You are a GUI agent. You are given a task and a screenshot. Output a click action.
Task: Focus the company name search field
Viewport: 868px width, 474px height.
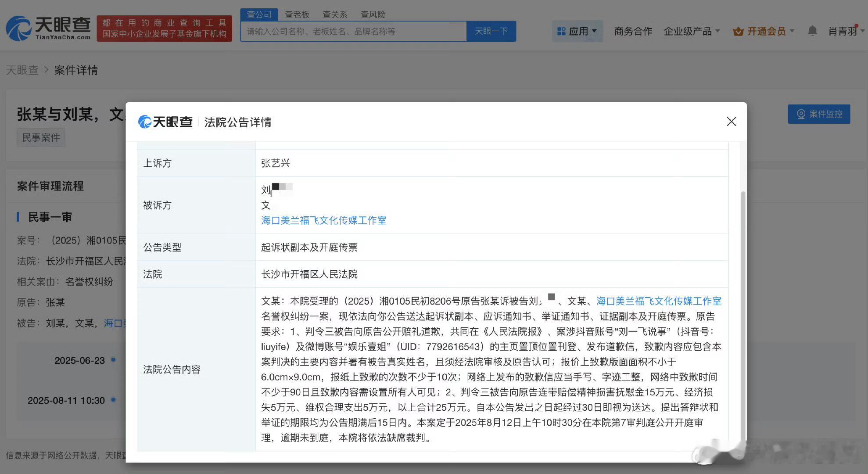point(353,31)
